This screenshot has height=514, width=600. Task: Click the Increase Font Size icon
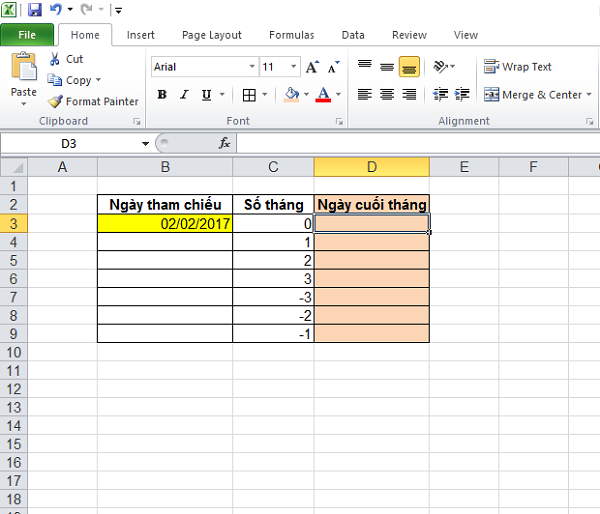[312, 67]
